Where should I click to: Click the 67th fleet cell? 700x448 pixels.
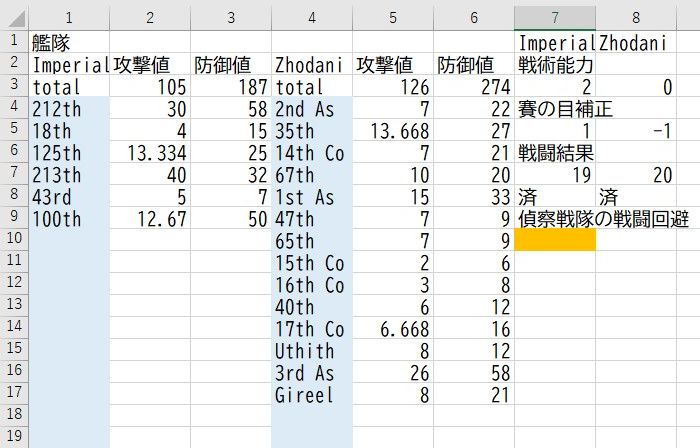point(312,174)
